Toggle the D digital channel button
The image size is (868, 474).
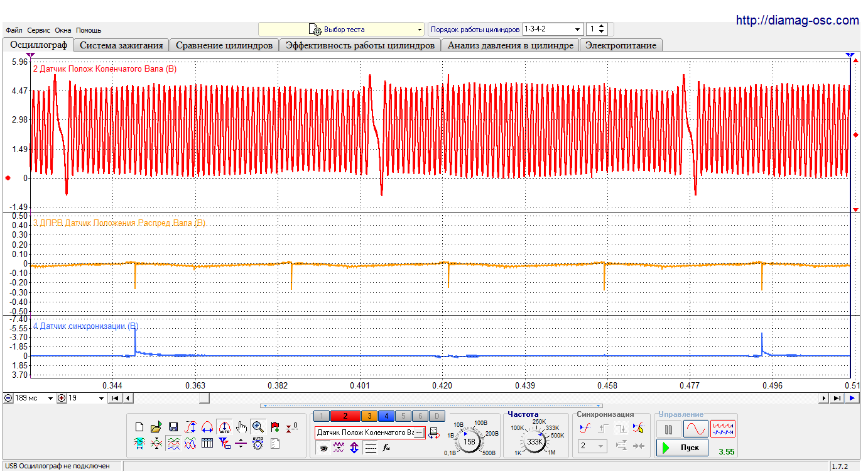point(437,416)
